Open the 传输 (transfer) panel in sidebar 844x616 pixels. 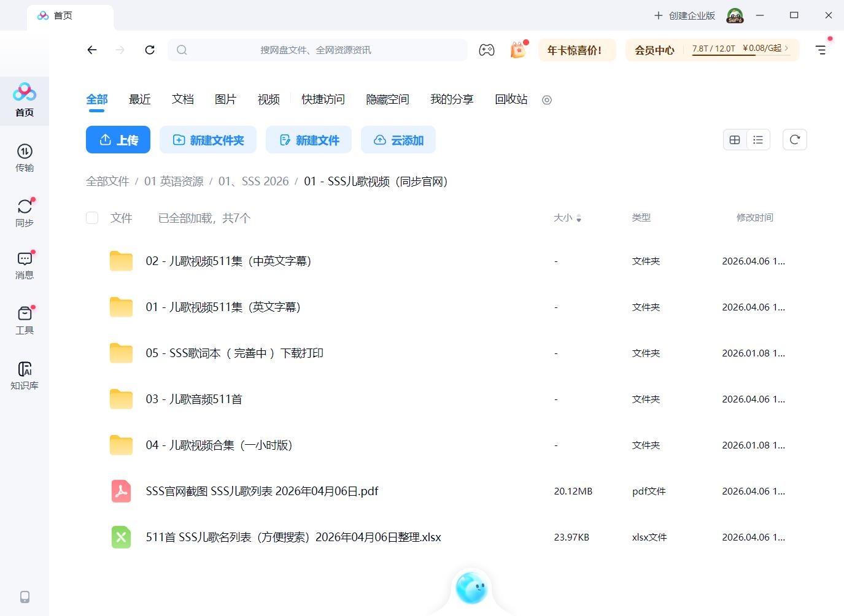pyautogui.click(x=25, y=158)
